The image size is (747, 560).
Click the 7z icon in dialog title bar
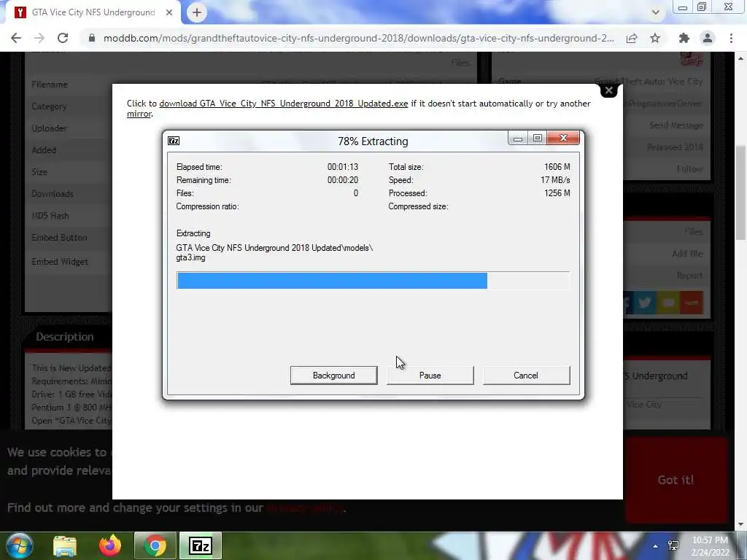pos(174,141)
